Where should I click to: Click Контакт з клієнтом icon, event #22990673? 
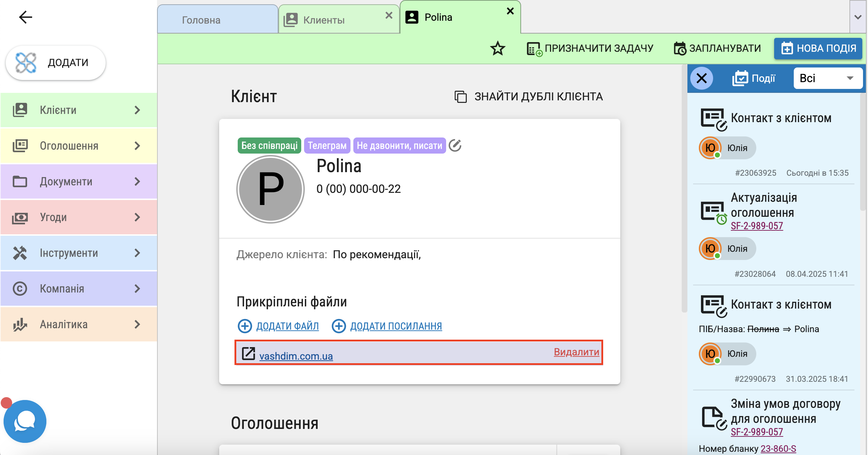(713, 306)
